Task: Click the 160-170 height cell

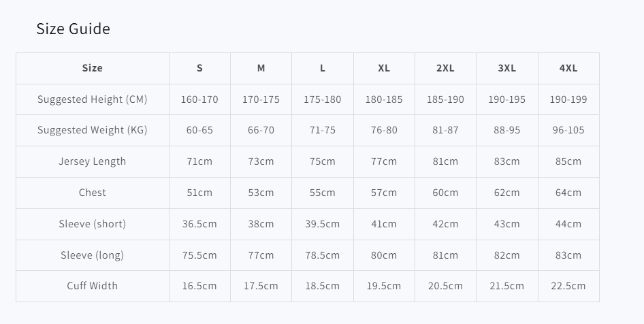Action: click(x=199, y=99)
